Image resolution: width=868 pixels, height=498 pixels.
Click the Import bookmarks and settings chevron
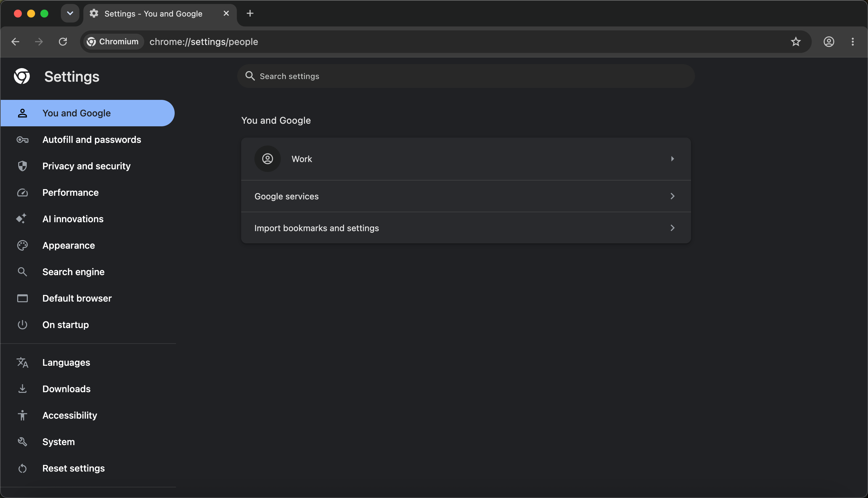(672, 228)
